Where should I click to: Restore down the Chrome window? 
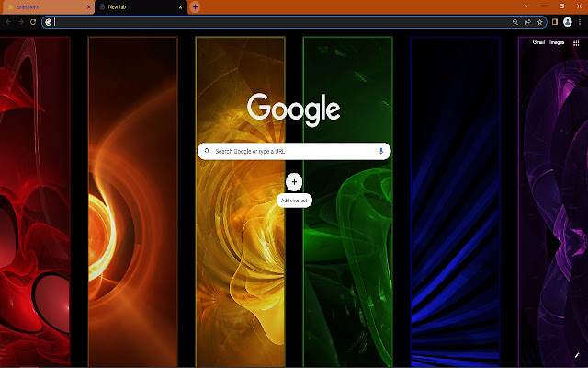tap(561, 6)
